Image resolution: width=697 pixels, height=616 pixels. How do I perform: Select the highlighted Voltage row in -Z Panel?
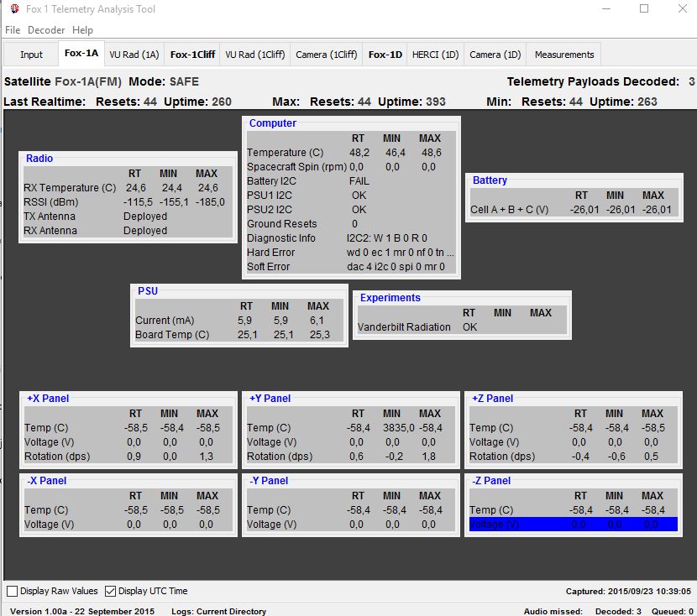(x=571, y=524)
